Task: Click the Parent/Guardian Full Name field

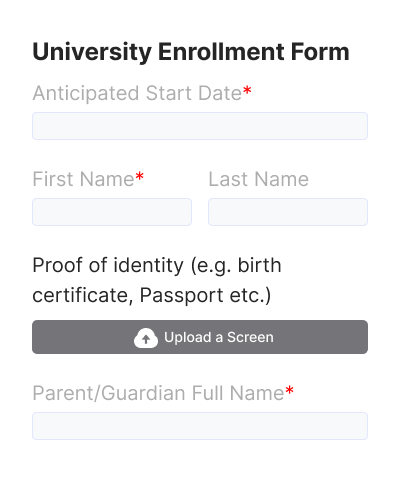Action: coord(200,426)
